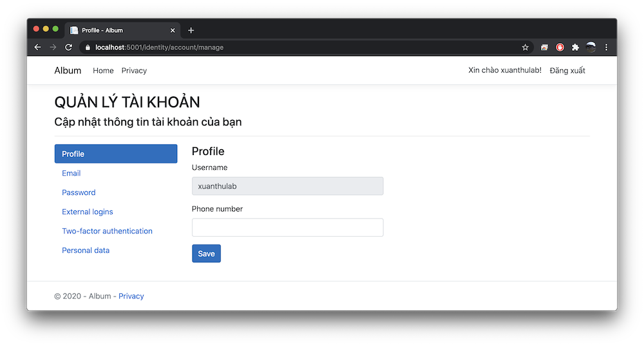
Task: Reload the page with refresh icon
Action: 69,47
